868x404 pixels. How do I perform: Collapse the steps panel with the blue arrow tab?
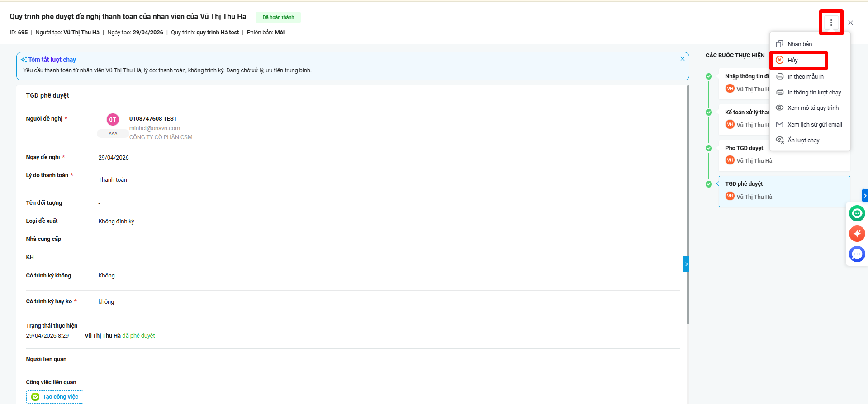(x=686, y=264)
